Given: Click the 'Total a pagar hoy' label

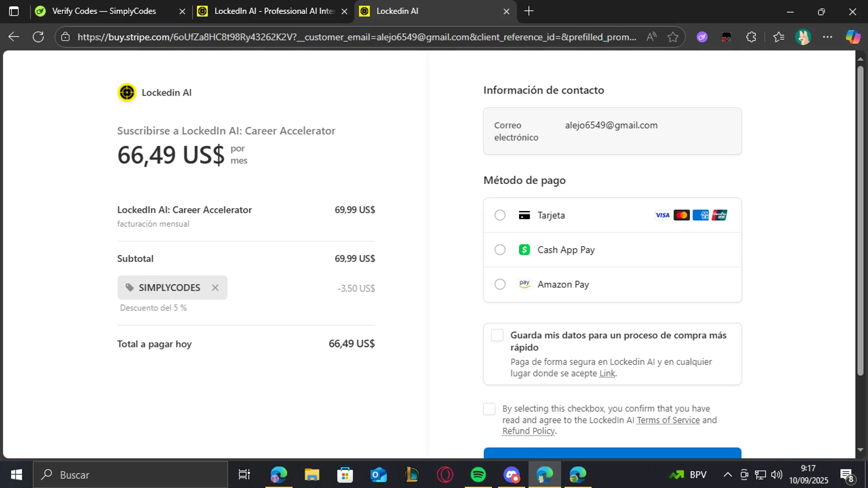Looking at the screenshot, I should click(155, 344).
